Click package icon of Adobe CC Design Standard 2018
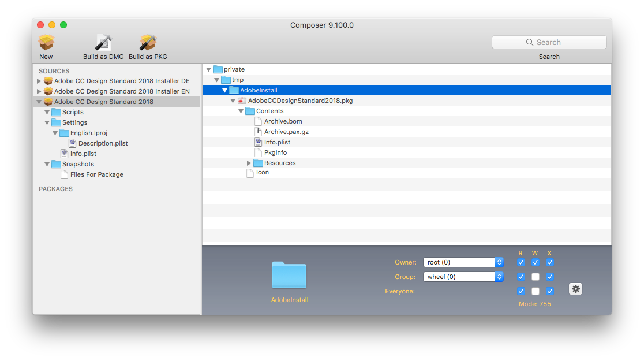The image size is (644, 361). tap(48, 102)
